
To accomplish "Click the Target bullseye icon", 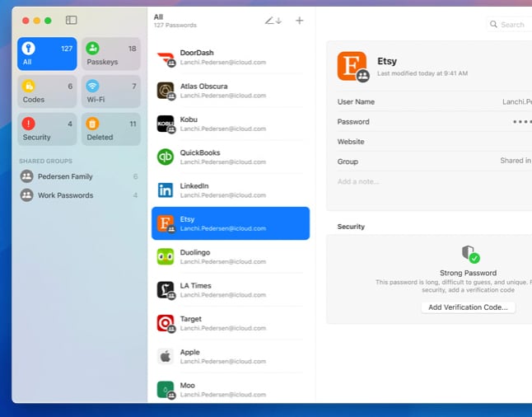I will click(166, 324).
